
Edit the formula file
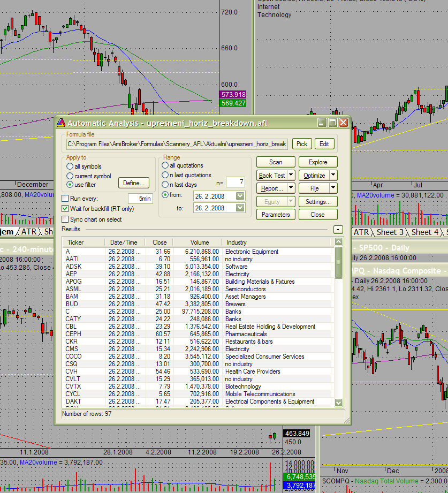[x=324, y=143]
